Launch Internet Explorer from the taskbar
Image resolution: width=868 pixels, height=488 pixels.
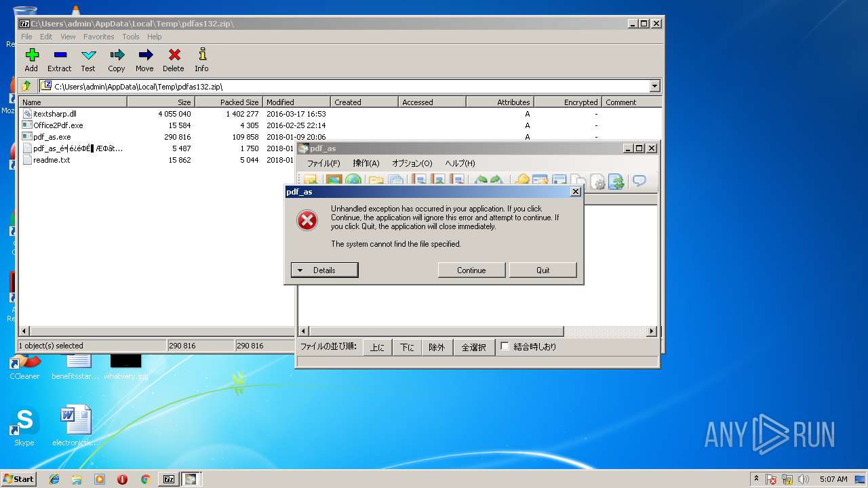pyautogui.click(x=54, y=479)
